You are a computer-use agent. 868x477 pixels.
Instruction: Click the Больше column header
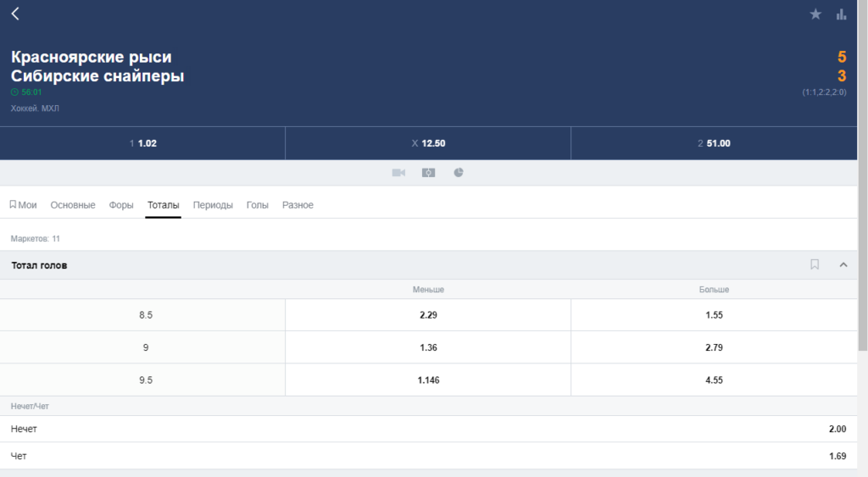pyautogui.click(x=714, y=290)
